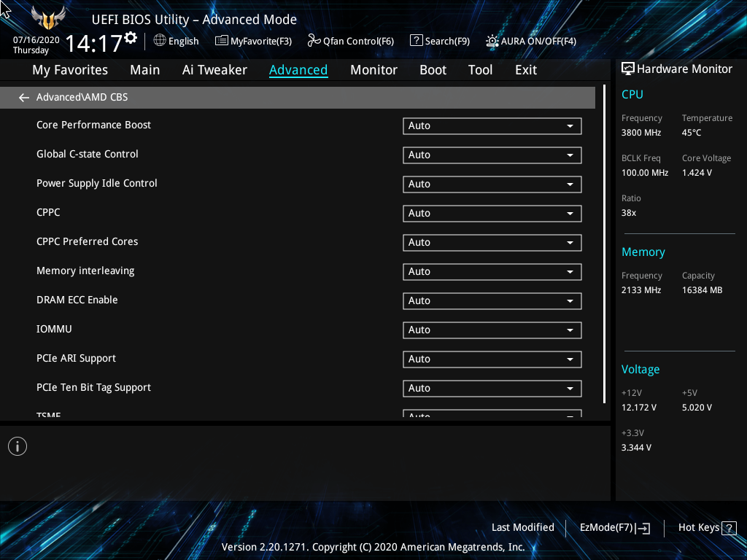Open Search(F9)
The image size is (747, 560).
(440, 41)
